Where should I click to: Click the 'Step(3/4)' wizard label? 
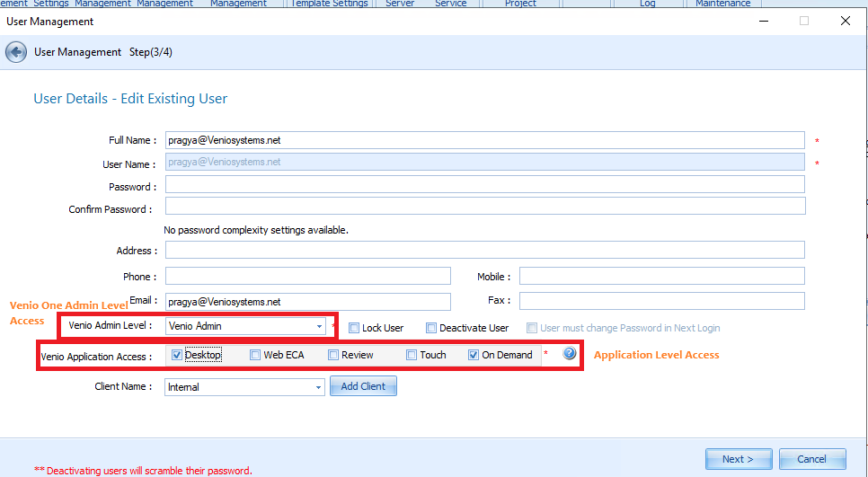click(151, 52)
